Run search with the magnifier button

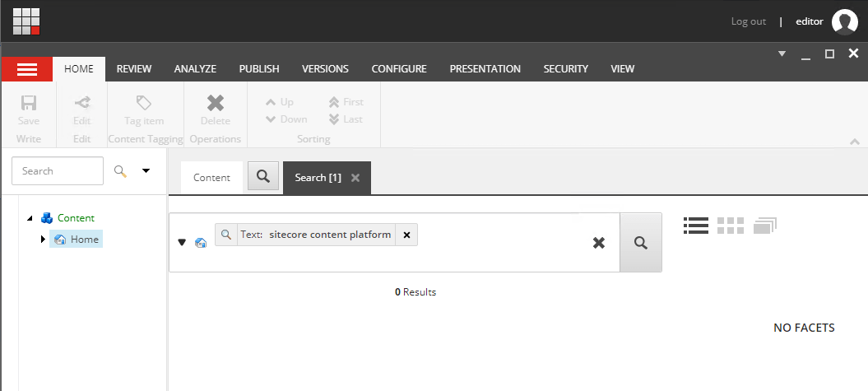point(640,243)
